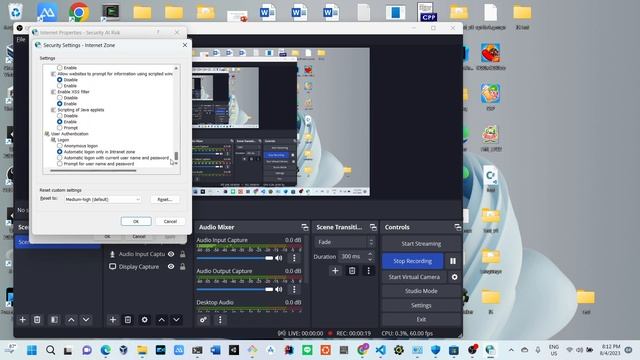Open Google Chrome desktop shortcut
Screen dimensions: 640x360
tap(79, 13)
